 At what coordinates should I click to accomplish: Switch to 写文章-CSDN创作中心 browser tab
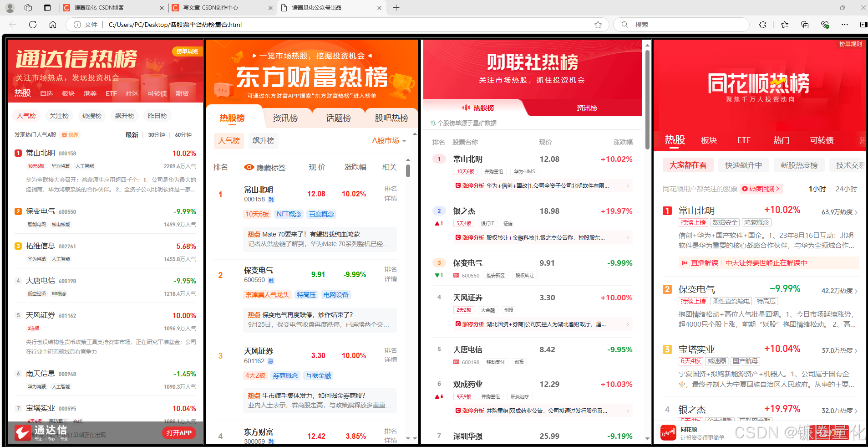tap(222, 8)
